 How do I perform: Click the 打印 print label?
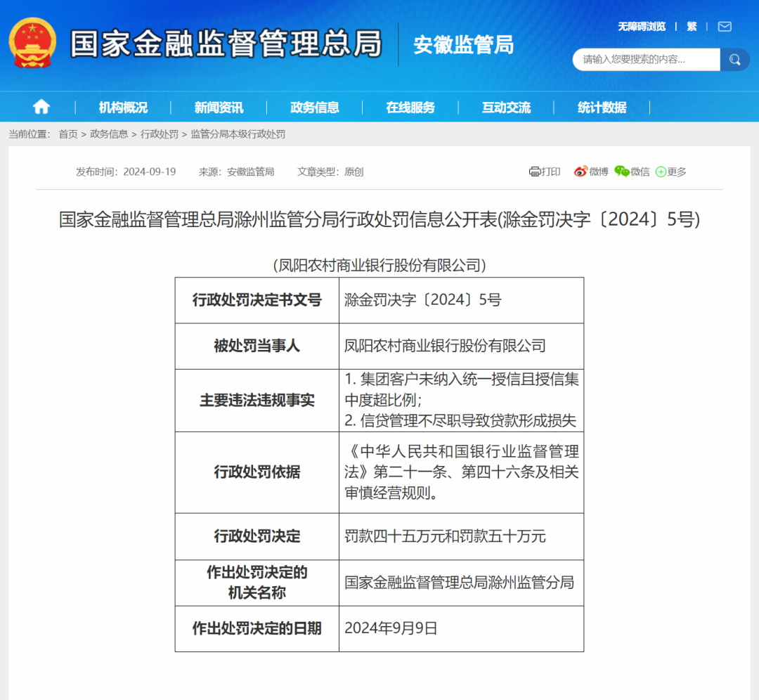(550, 171)
